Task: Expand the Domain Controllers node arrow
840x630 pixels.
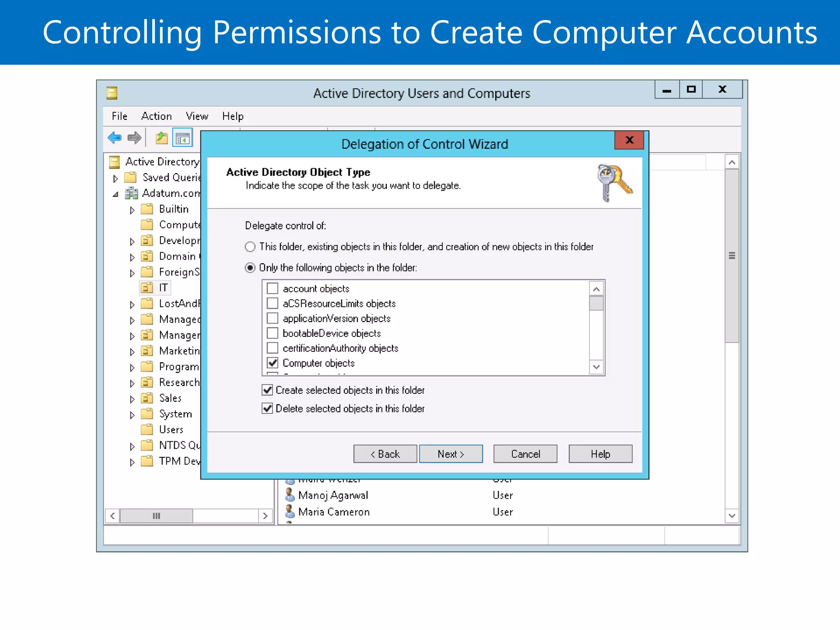Action: click(x=132, y=257)
